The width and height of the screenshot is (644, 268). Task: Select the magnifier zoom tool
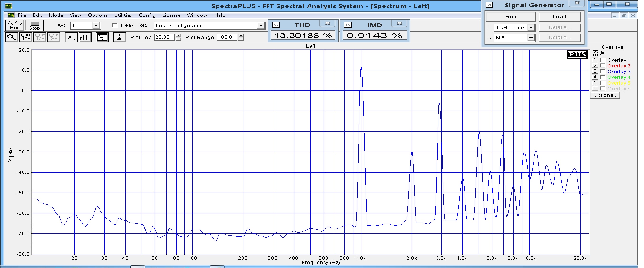click(x=12, y=37)
